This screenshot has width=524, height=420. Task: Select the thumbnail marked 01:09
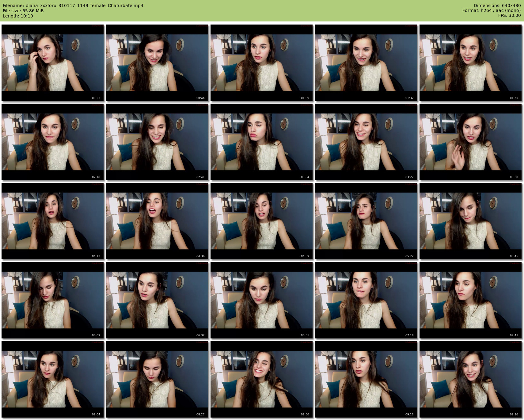tap(262, 63)
